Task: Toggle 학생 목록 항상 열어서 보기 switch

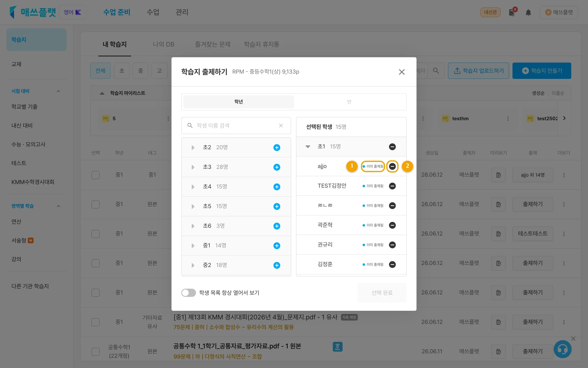Action: 189,293
